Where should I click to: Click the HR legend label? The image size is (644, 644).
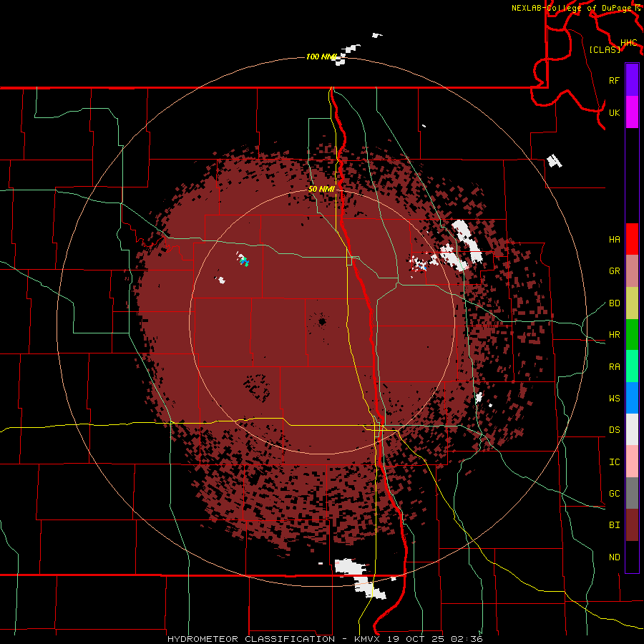(x=614, y=335)
